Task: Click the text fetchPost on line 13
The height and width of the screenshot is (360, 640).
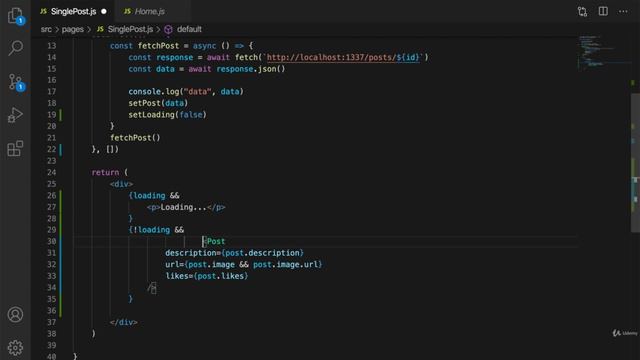Action: click(x=158, y=46)
